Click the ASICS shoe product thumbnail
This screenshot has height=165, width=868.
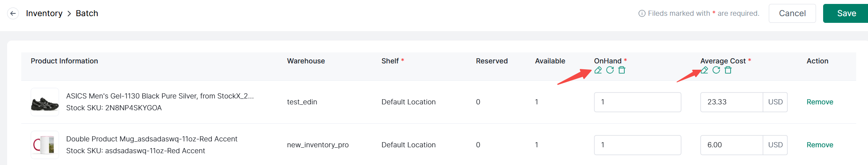pyautogui.click(x=45, y=102)
